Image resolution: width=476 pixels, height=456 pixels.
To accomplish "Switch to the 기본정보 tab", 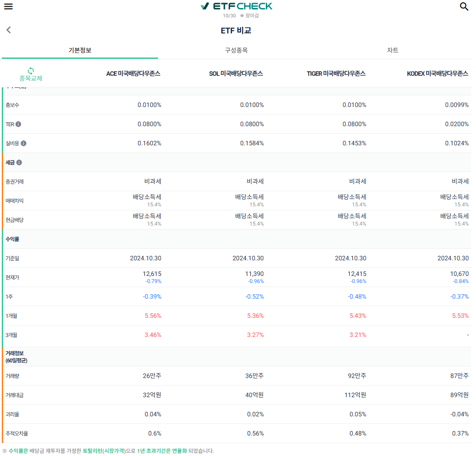I will (80, 50).
